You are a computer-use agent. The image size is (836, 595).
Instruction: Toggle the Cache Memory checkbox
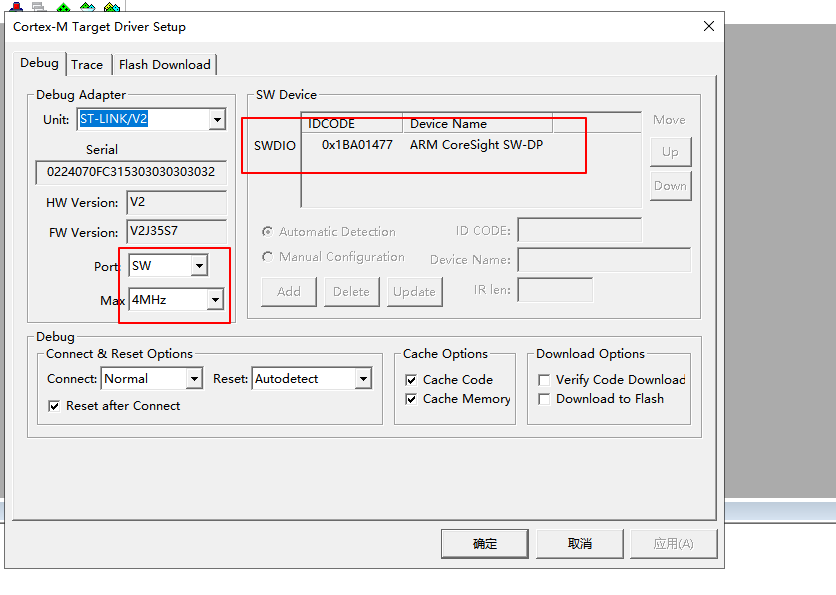point(411,399)
